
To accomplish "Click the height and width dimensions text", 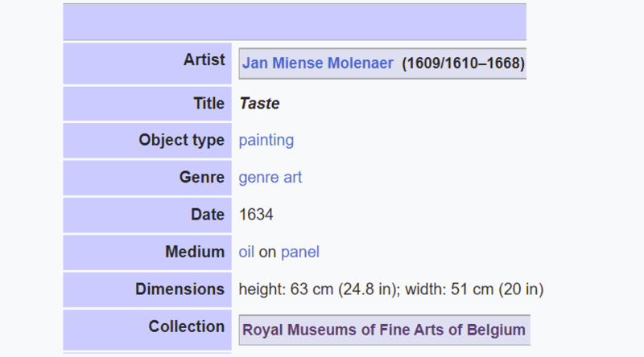I will click(x=391, y=289).
